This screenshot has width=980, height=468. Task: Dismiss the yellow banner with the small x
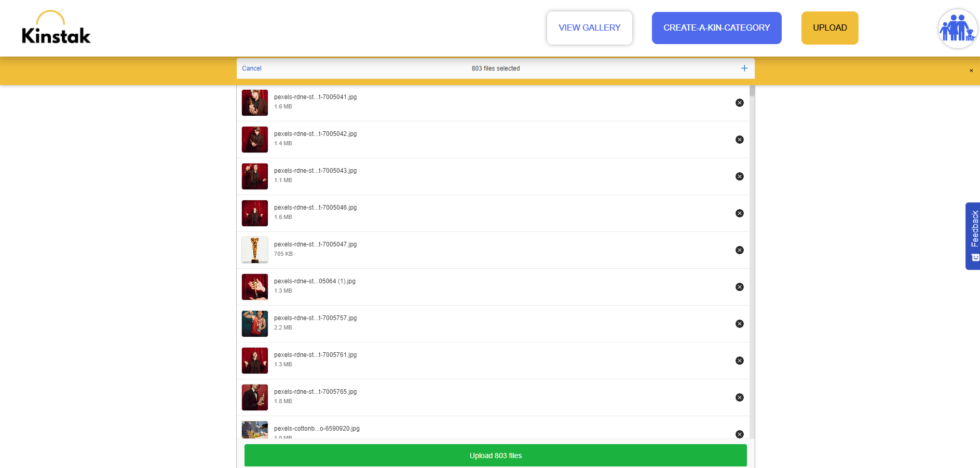pos(970,71)
